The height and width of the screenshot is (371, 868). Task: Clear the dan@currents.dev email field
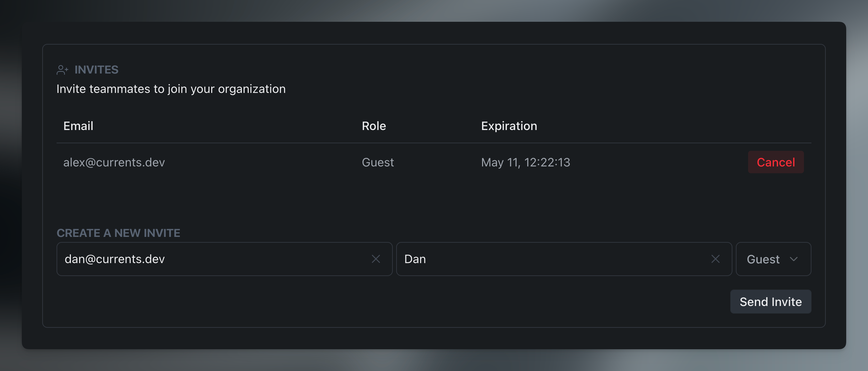point(376,259)
